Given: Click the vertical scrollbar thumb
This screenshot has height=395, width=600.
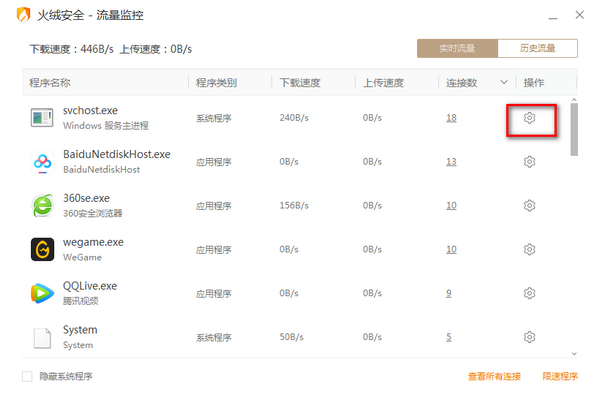Looking at the screenshot, I should (574, 129).
